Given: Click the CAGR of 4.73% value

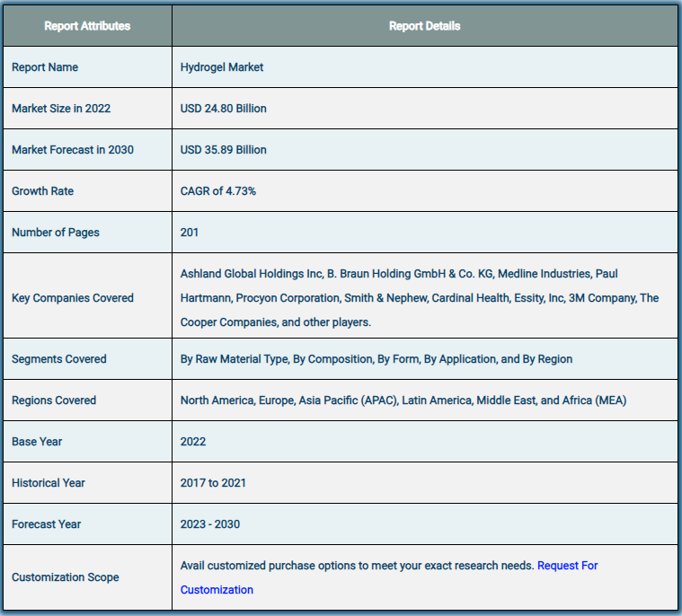Looking at the screenshot, I should tap(218, 191).
